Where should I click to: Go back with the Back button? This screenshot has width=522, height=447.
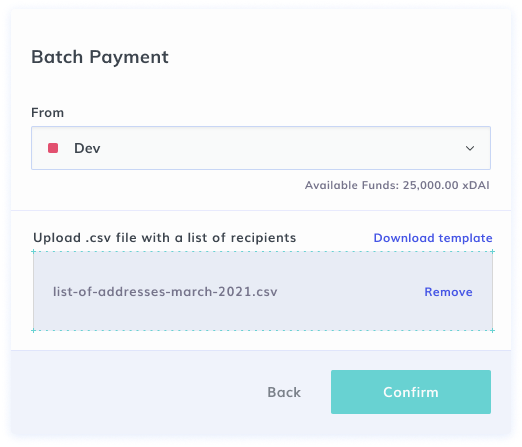tap(284, 392)
